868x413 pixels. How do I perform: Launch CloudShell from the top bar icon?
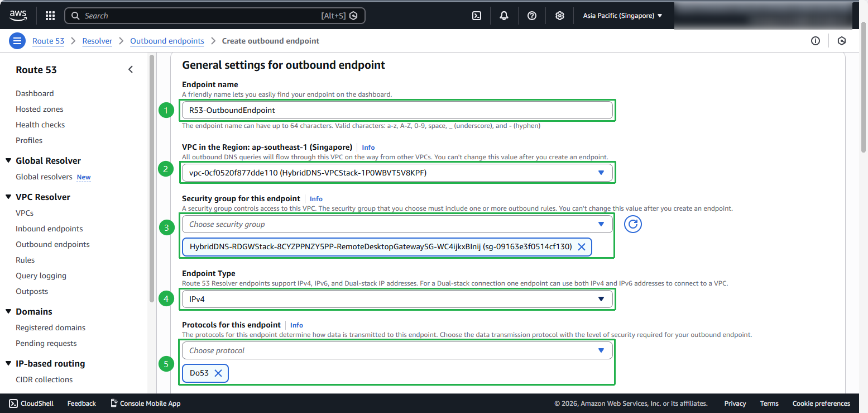477,16
